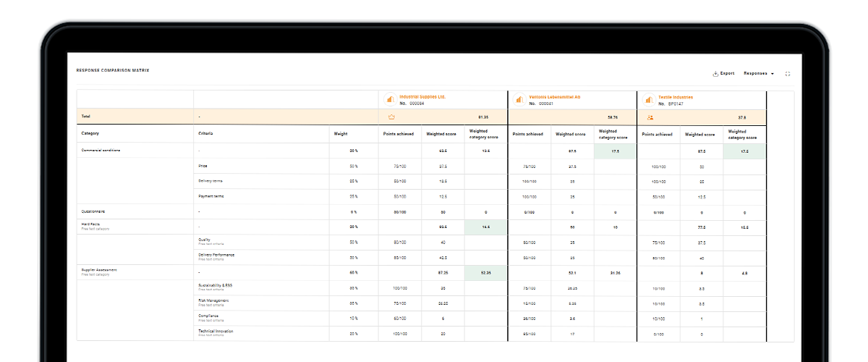
Task: Select the Hard Facts category row
Action: tap(91, 225)
